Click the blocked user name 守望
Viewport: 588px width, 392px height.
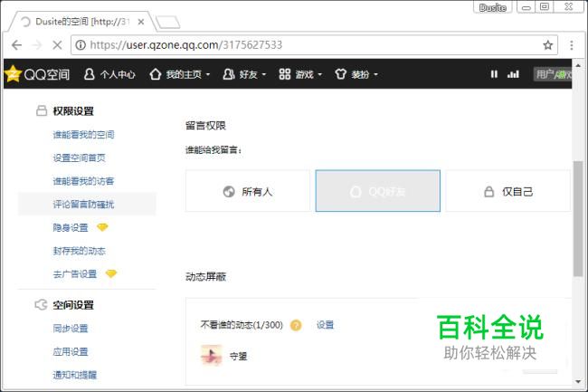(239, 356)
